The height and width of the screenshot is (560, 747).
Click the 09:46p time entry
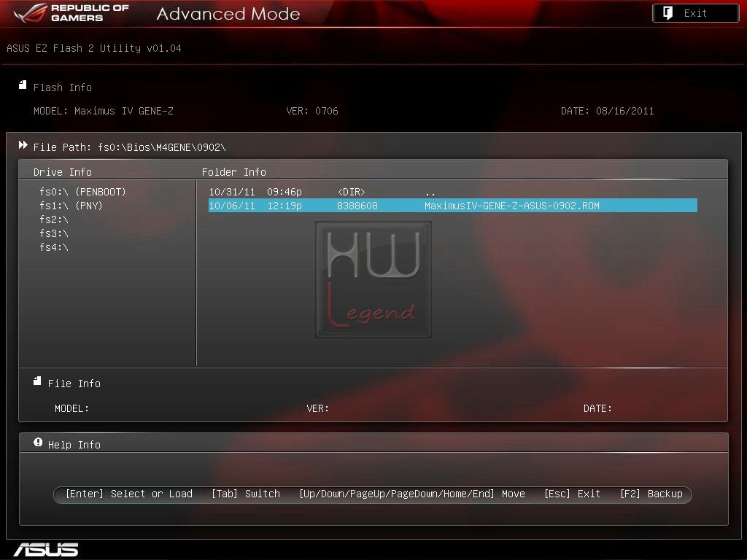pos(285,192)
